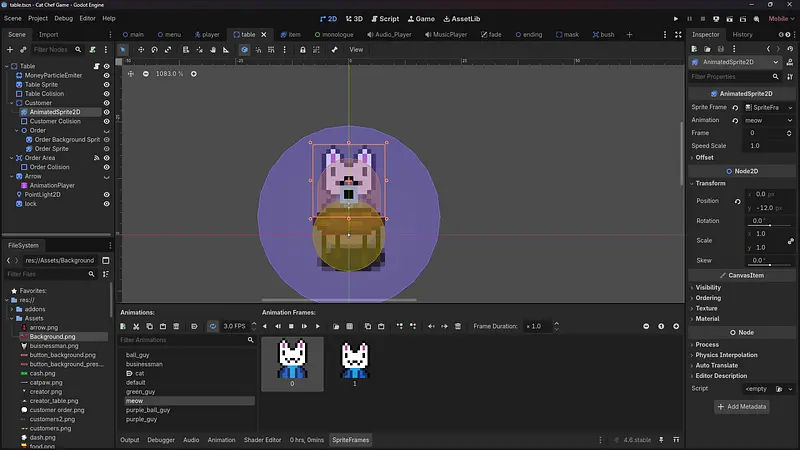The height and width of the screenshot is (450, 800).
Task: Select the Move mode tool in toolbar
Action: coord(140,49)
